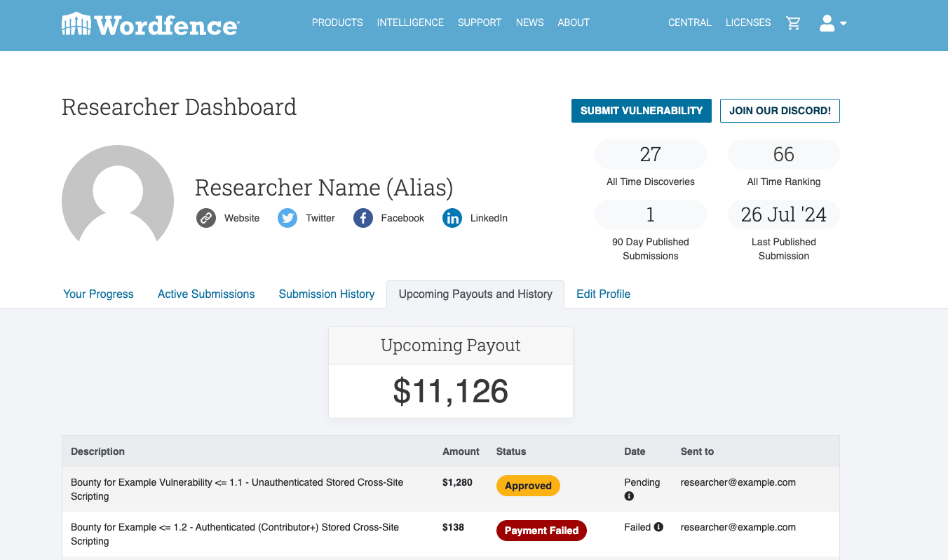
Task: Click info icon next to Failed date
Action: (658, 527)
